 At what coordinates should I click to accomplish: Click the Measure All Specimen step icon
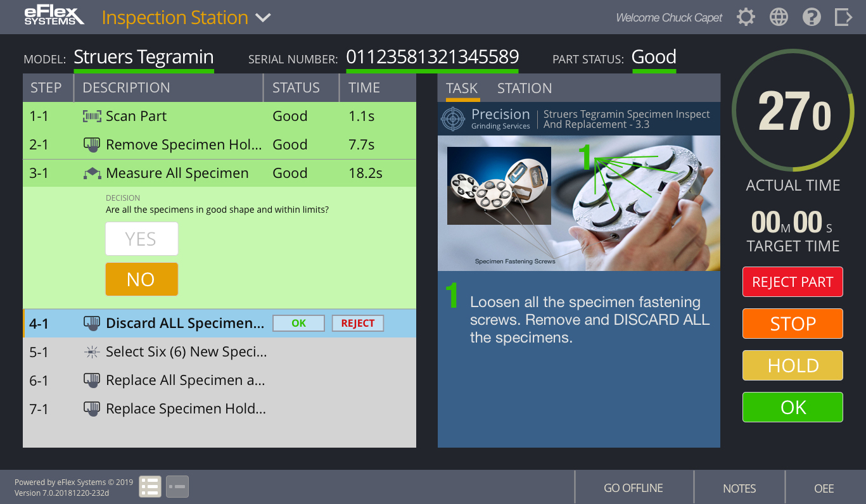tap(92, 173)
